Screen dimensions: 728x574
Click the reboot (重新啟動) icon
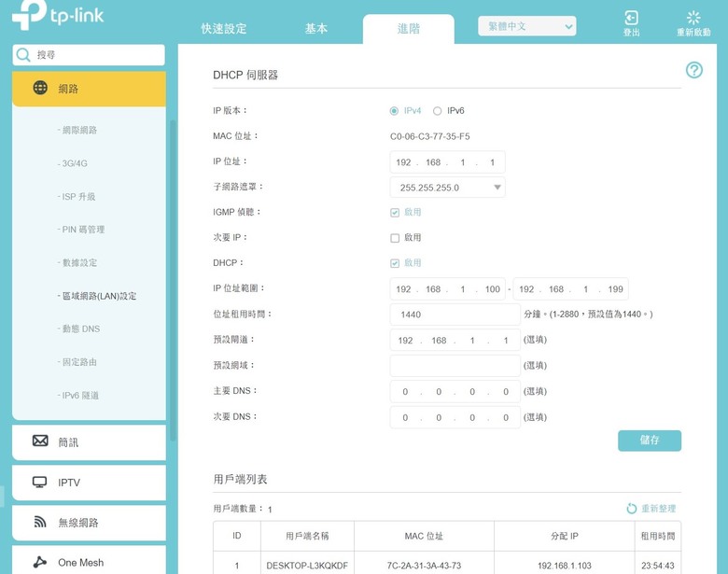[693, 18]
